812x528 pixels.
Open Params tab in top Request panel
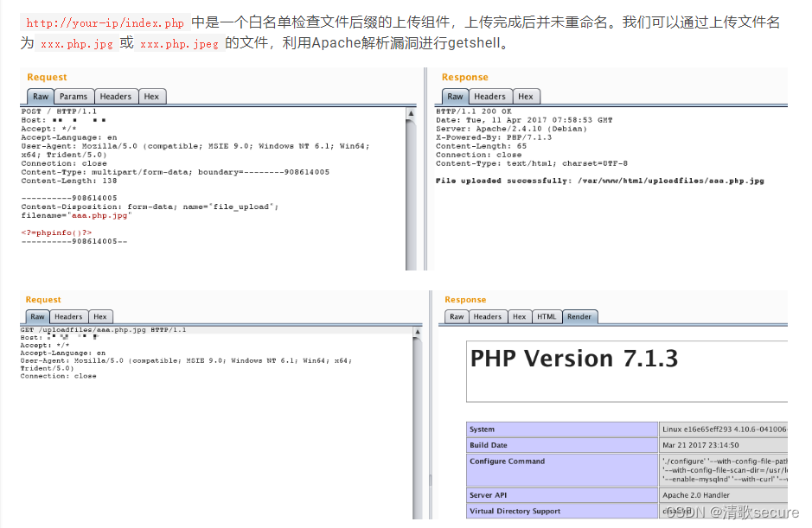[x=74, y=96]
